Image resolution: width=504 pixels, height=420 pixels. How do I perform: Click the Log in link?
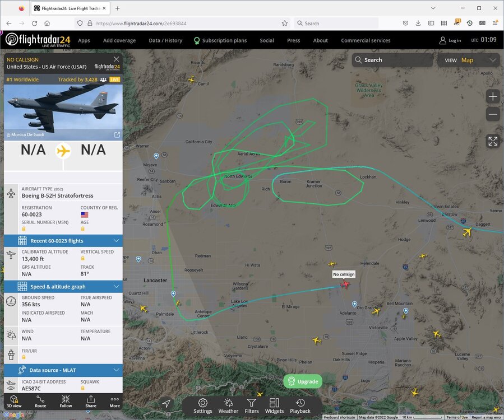coord(450,40)
